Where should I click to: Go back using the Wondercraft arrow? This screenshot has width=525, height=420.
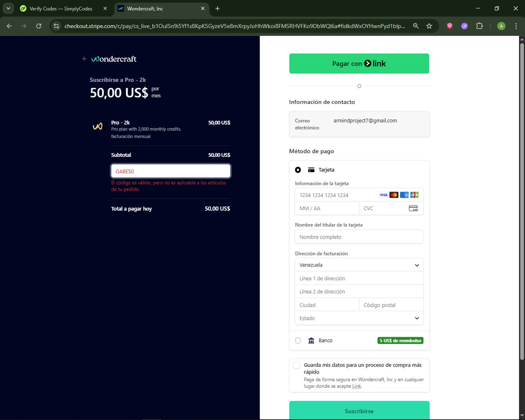(x=84, y=59)
